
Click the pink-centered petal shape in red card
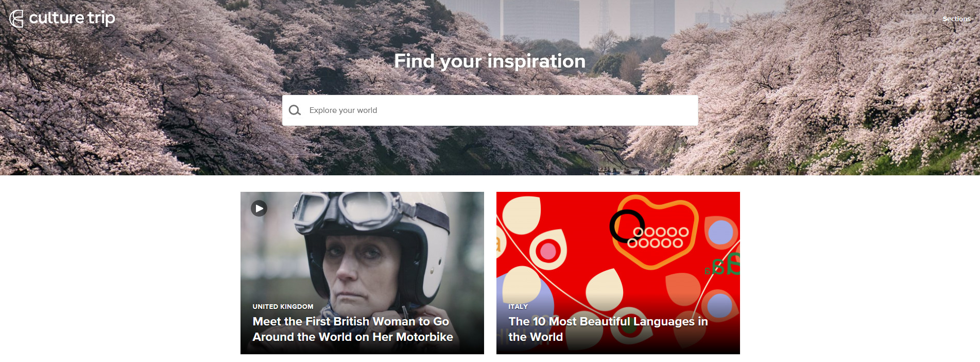coord(548,250)
